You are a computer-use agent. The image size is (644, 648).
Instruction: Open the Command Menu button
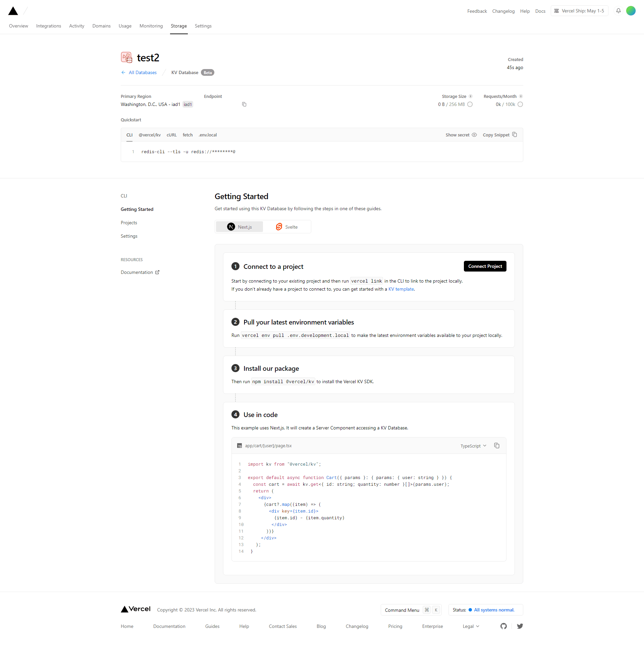[411, 610]
